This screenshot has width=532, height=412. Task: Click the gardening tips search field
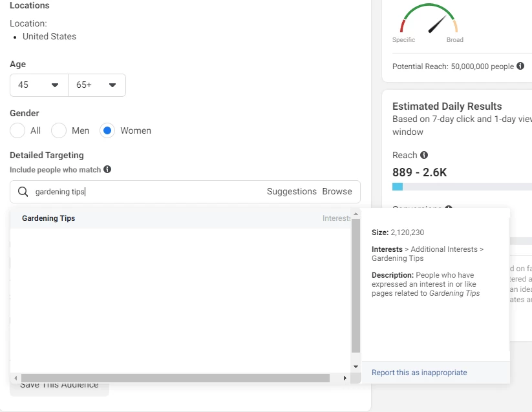(149, 192)
